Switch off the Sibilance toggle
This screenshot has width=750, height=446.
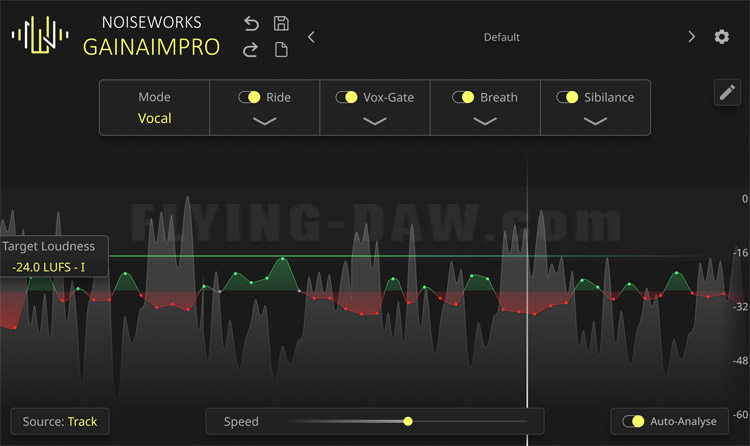coord(567,97)
